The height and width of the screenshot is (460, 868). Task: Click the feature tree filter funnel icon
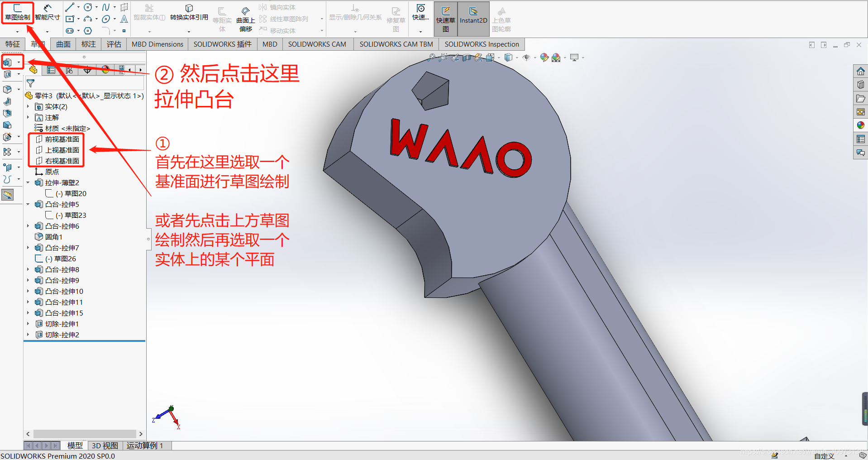(31, 83)
